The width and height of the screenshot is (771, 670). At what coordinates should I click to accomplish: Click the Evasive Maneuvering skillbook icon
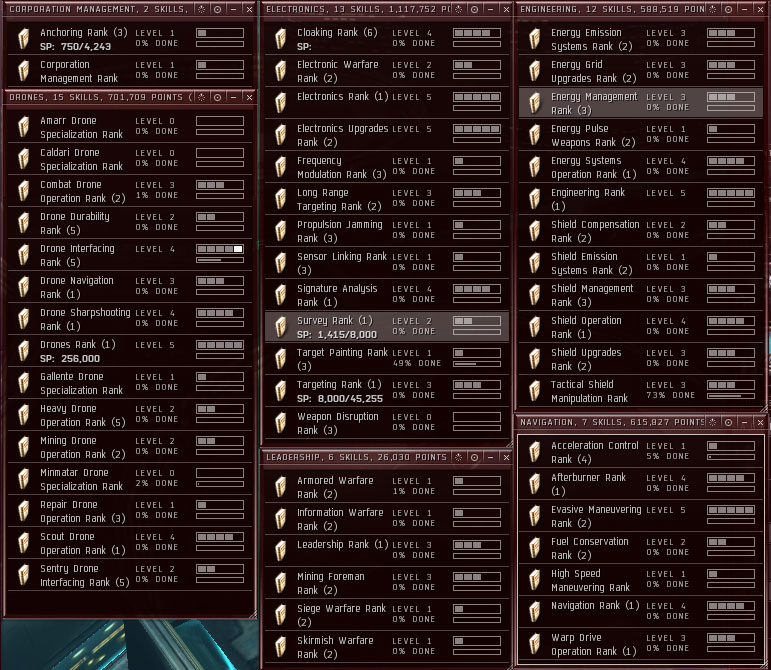(534, 516)
